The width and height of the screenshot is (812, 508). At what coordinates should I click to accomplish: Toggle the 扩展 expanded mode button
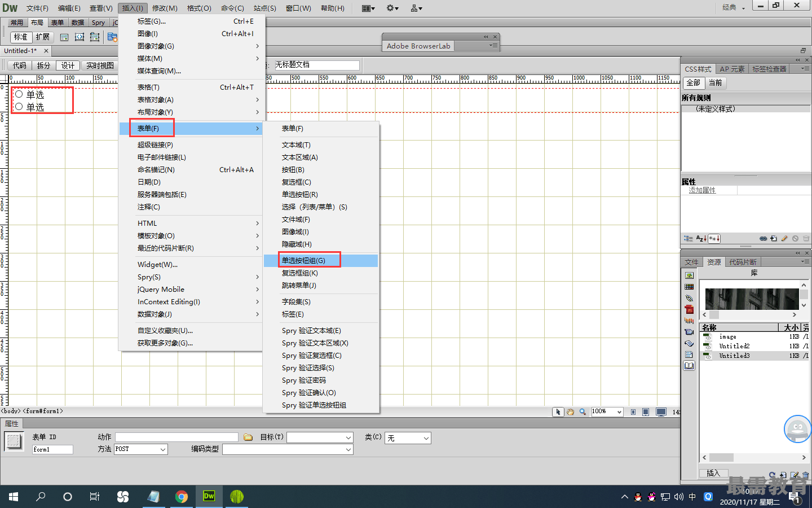43,37
